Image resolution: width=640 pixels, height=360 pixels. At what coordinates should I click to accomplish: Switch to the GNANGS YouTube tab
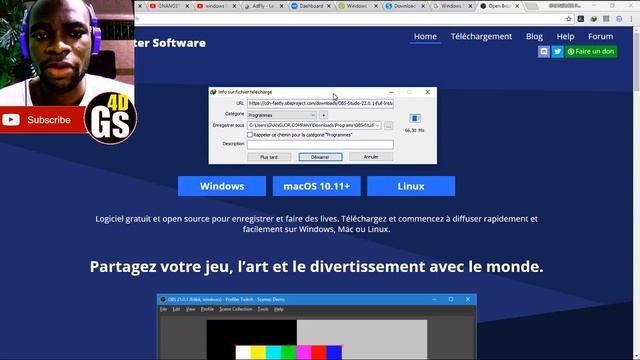(x=169, y=6)
